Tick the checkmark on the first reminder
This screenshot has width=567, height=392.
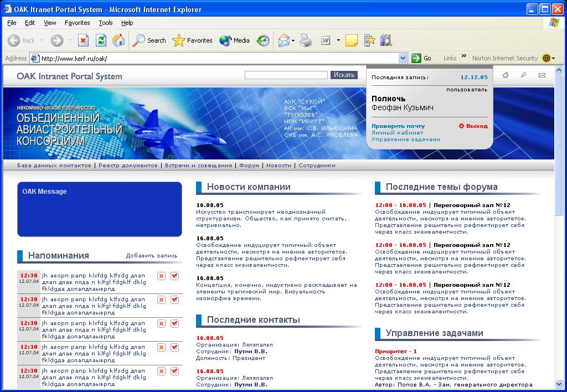[174, 276]
